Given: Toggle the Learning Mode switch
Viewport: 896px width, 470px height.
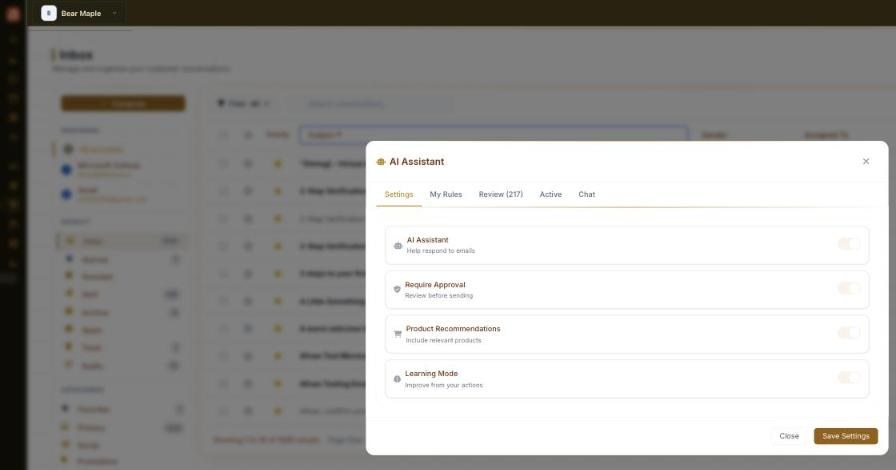Looking at the screenshot, I should coord(849,377).
